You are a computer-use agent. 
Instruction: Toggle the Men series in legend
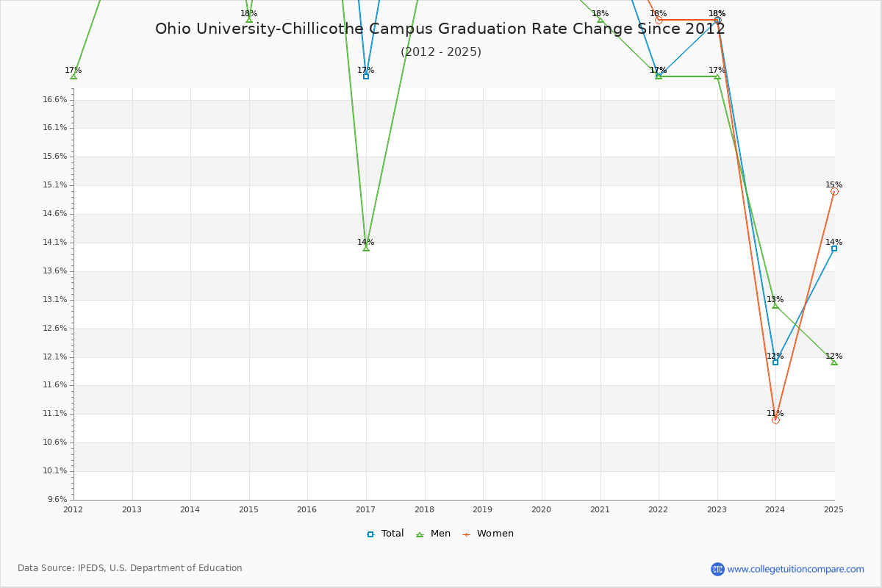pyautogui.click(x=433, y=534)
